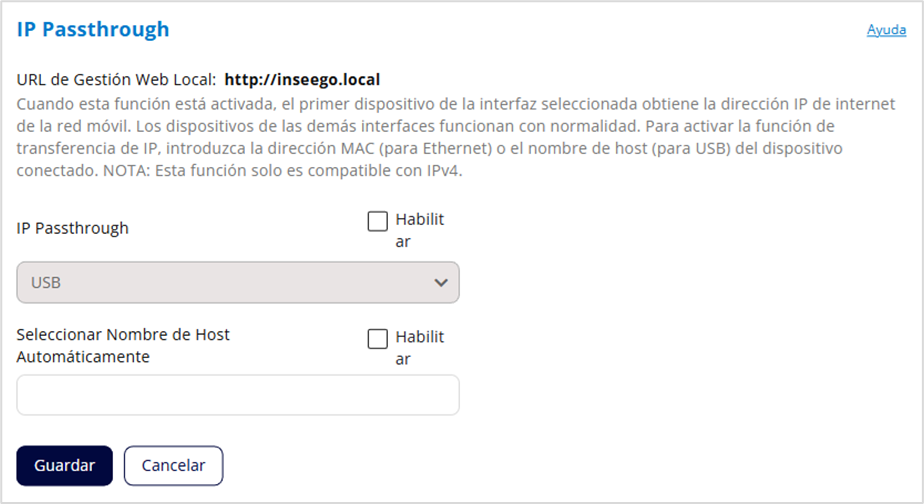The height and width of the screenshot is (504, 924).
Task: Enable the IP Passthrough checkbox
Action: pos(377,221)
